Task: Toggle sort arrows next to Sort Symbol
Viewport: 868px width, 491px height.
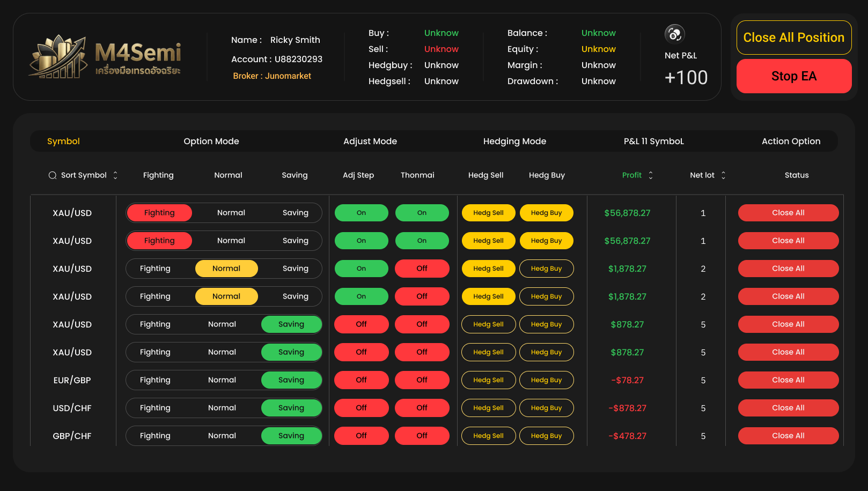Action: point(115,175)
